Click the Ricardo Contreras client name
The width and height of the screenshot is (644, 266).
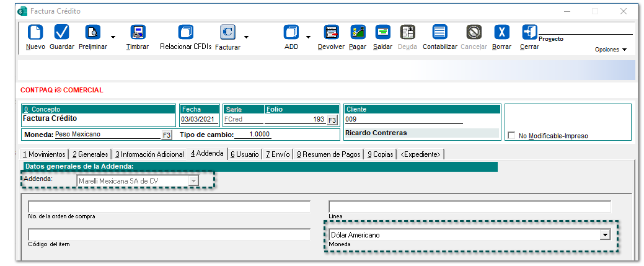376,133
